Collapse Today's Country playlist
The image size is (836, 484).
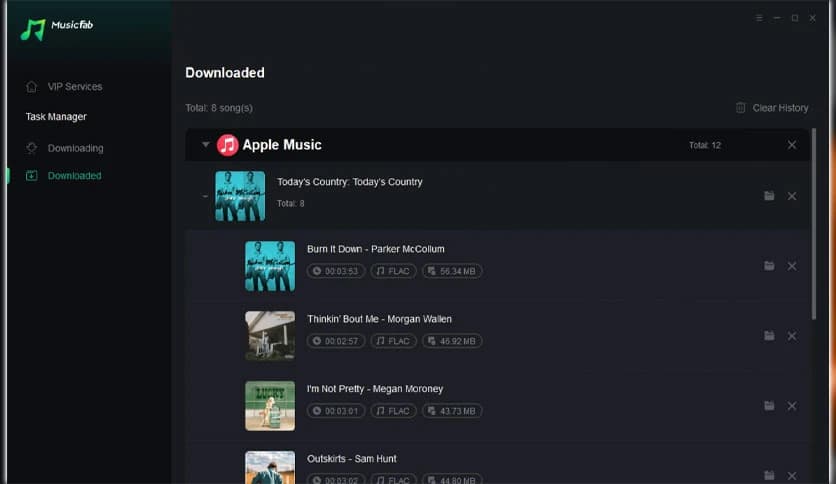click(x=205, y=196)
